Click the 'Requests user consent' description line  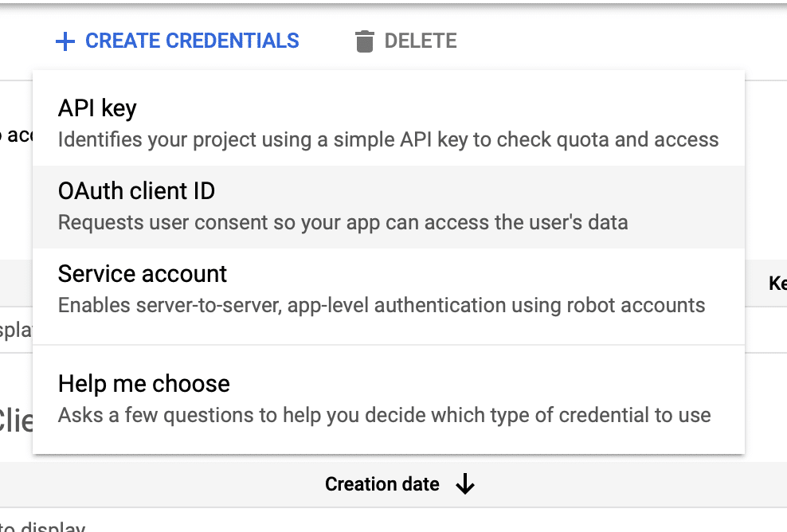click(343, 222)
